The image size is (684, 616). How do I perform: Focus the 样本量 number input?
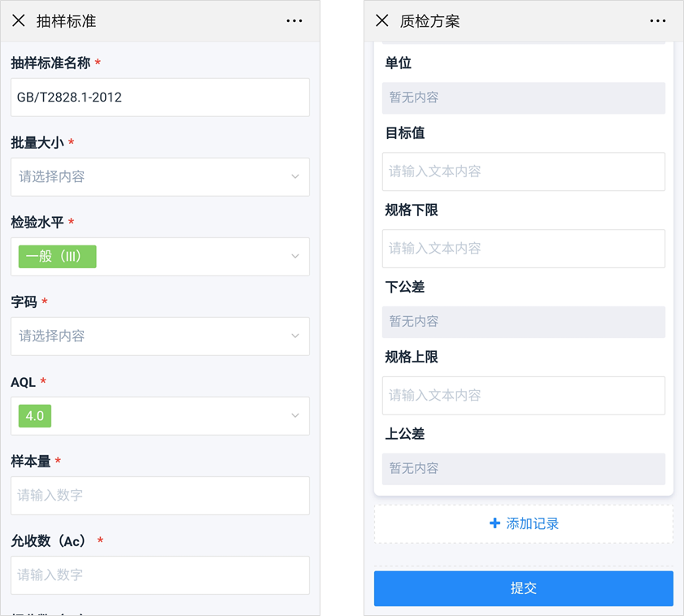160,496
